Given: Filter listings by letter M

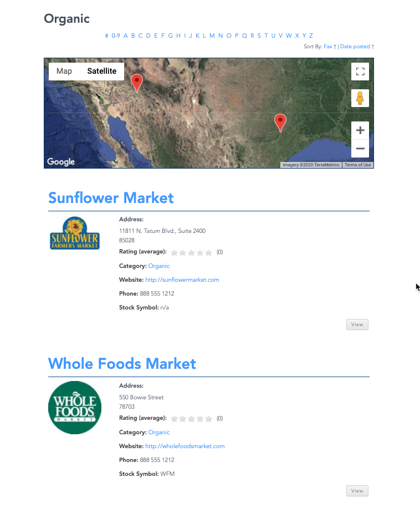Looking at the screenshot, I should (212, 35).
